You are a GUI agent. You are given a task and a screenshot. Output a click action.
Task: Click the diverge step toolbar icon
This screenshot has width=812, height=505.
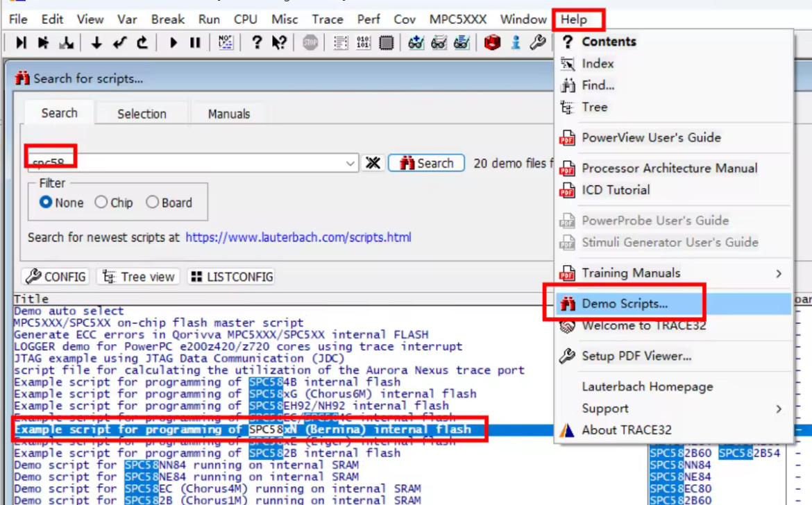point(67,43)
